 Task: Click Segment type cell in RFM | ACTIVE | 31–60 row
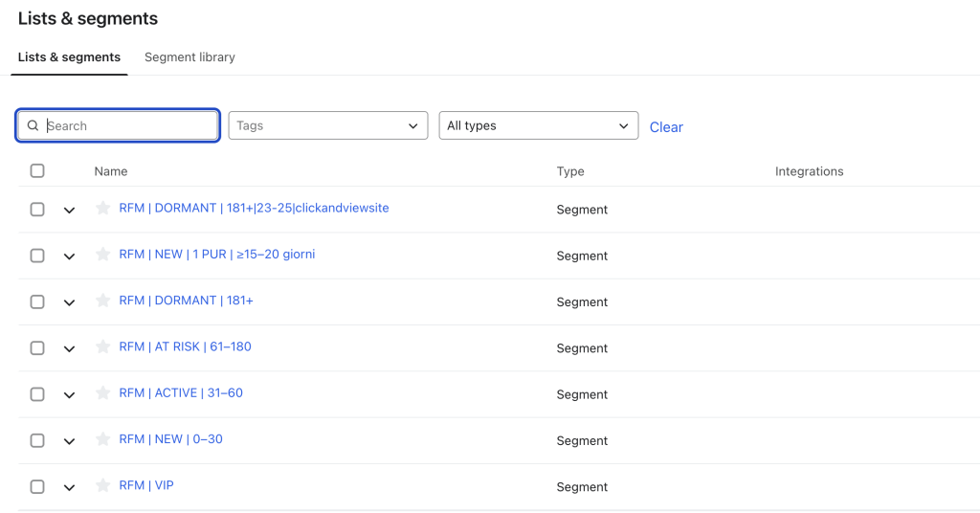[x=582, y=394]
